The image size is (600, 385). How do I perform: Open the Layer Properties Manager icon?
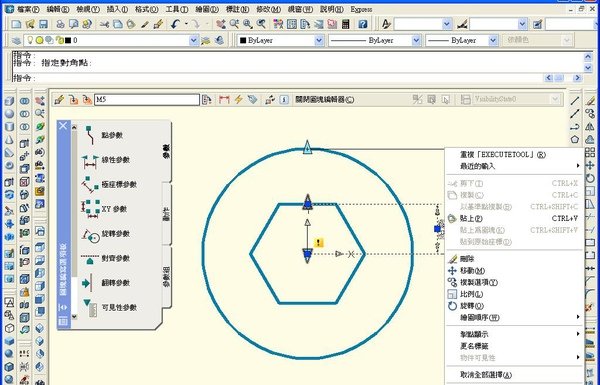[16, 40]
